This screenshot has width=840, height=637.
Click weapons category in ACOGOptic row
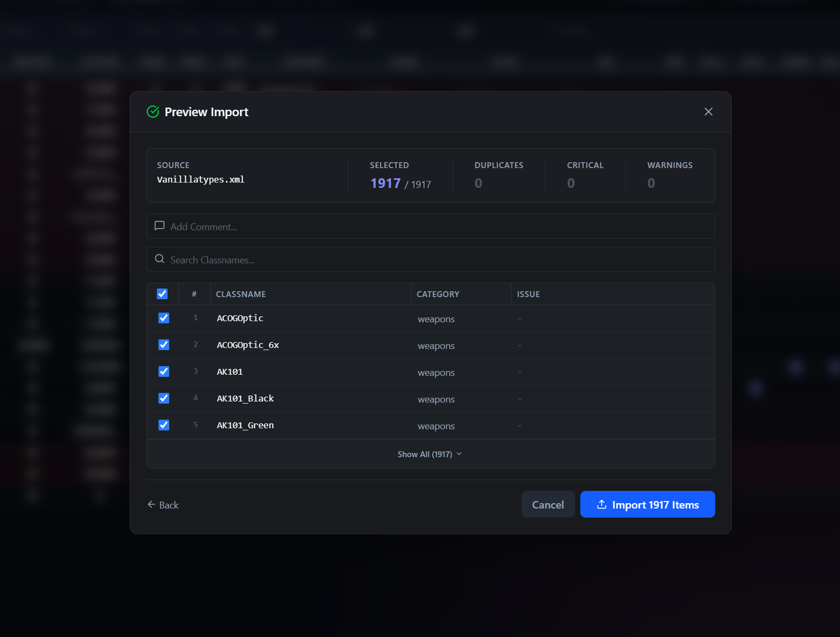click(436, 319)
